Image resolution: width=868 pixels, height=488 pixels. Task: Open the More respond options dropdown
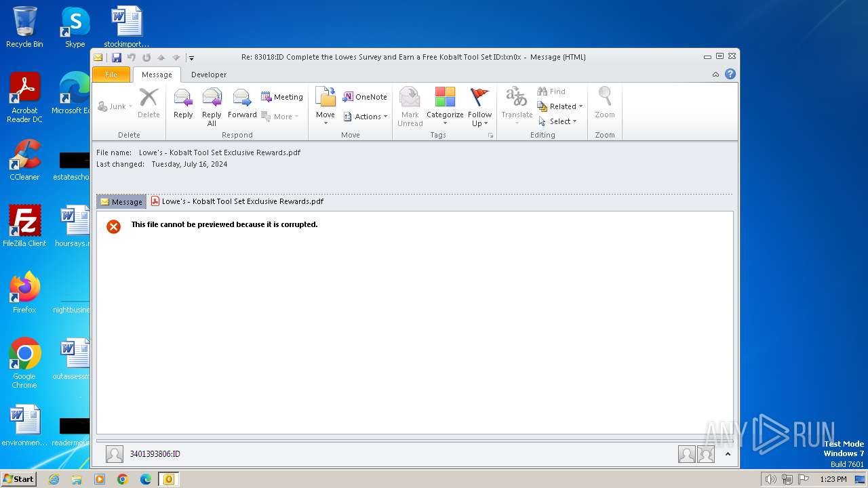coord(280,117)
